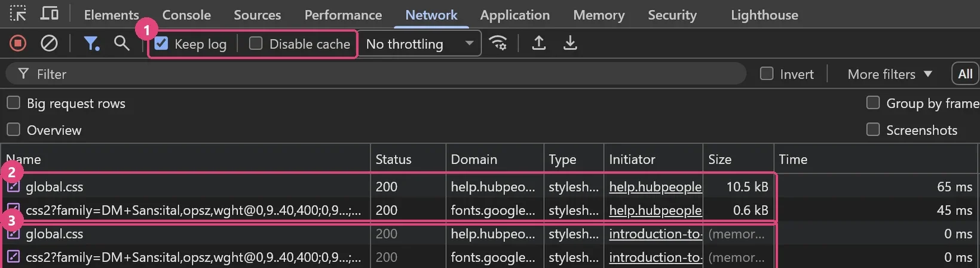Image resolution: width=980 pixels, height=268 pixels.
Task: Switch to the Security tab
Action: pos(672,15)
